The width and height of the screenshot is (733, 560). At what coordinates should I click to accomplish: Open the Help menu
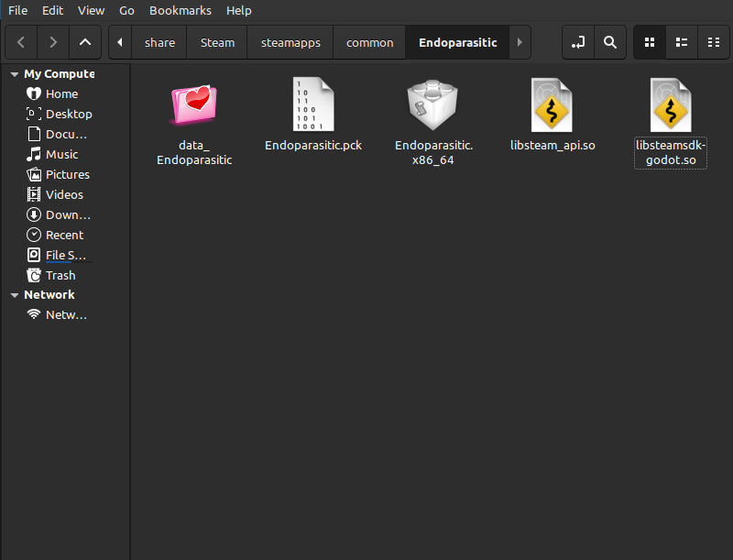click(x=239, y=10)
